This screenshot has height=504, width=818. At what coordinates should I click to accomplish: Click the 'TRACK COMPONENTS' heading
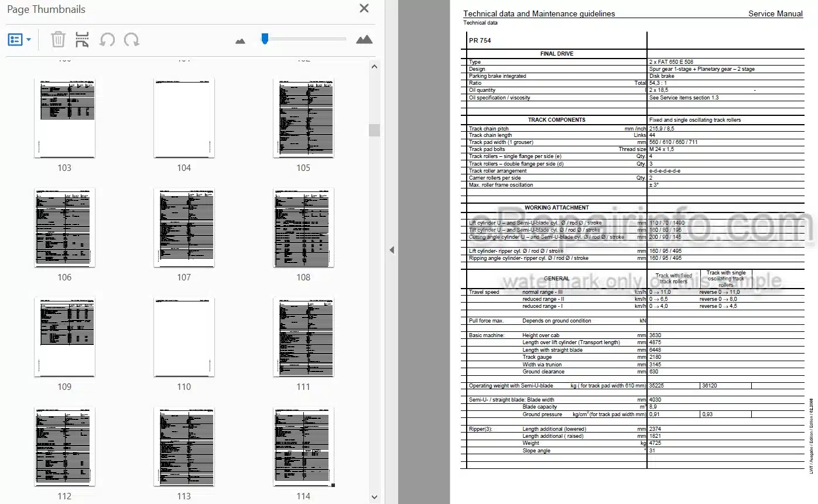tap(556, 120)
